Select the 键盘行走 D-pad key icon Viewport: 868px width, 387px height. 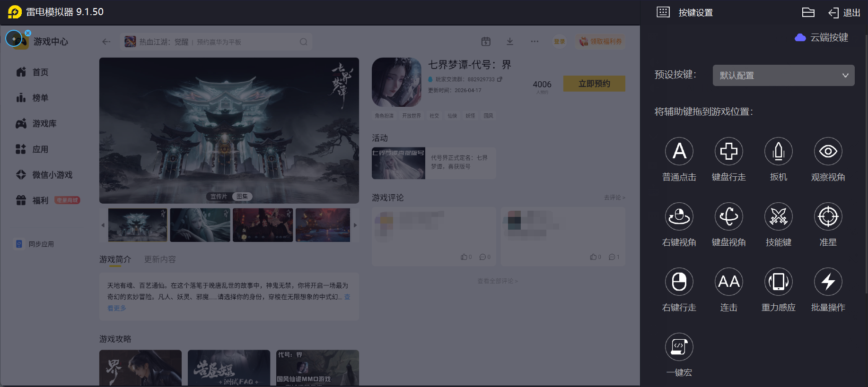pos(729,151)
